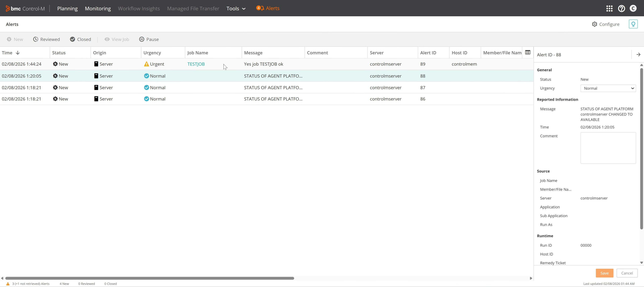Click the New status icon in alert 87 row
Viewport: 644px width, 287px height.
[55, 88]
